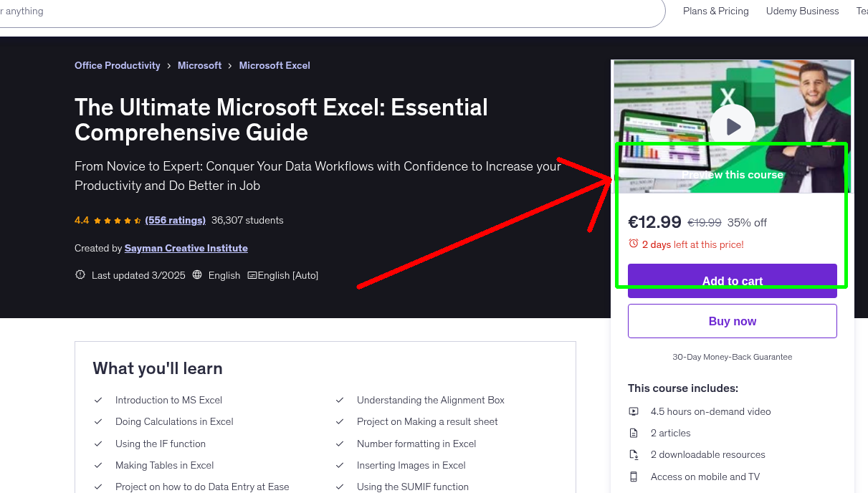
Task: Open Udemy Business menu item
Action: click(802, 11)
